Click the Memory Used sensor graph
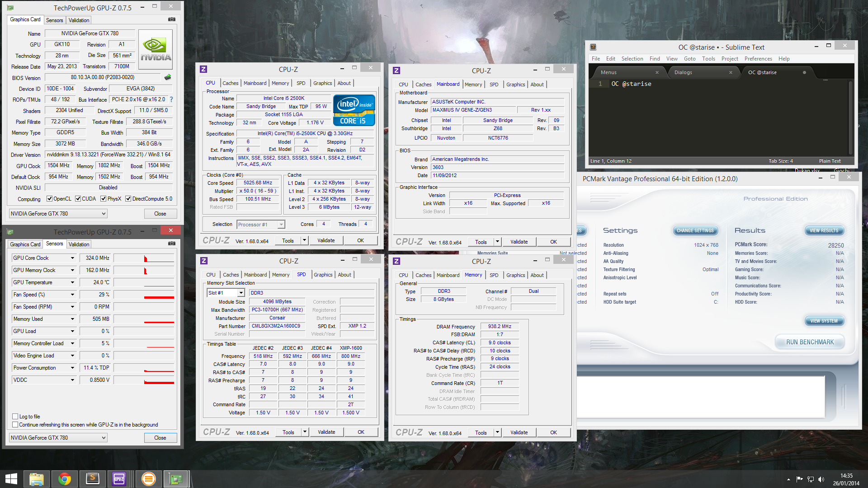 coord(144,319)
